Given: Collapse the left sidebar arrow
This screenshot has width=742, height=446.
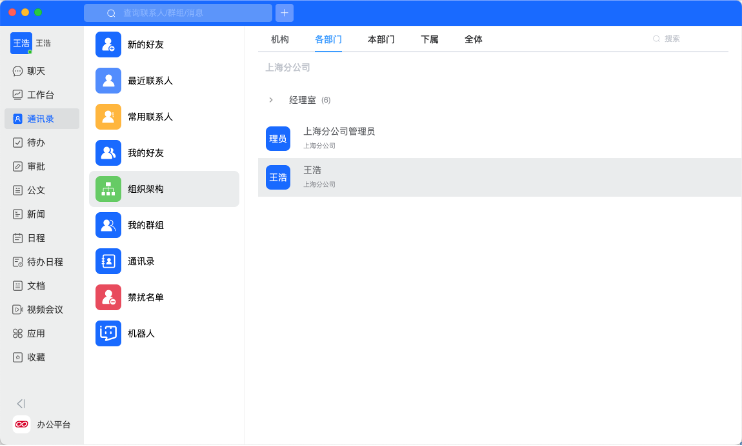Looking at the screenshot, I should point(20,403).
